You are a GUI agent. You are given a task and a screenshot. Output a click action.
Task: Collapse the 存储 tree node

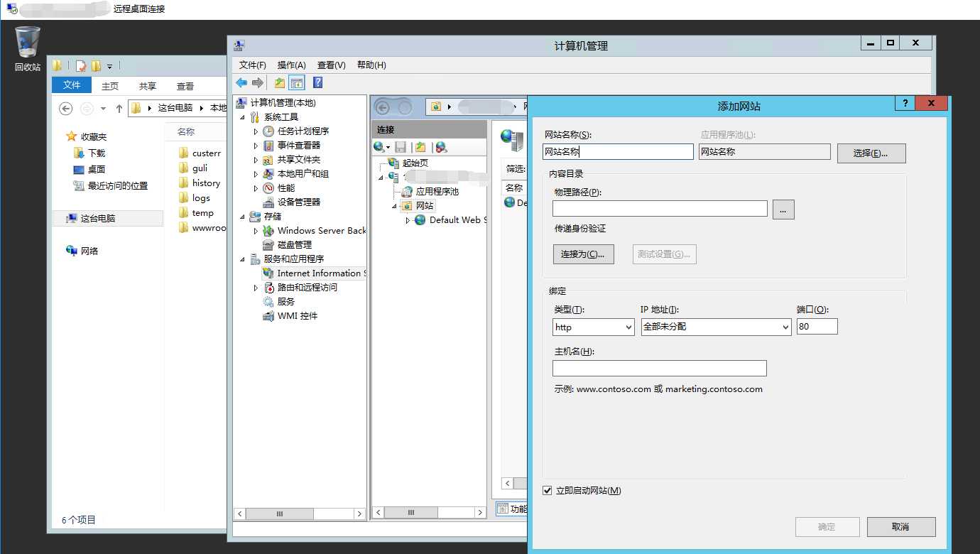tap(242, 217)
